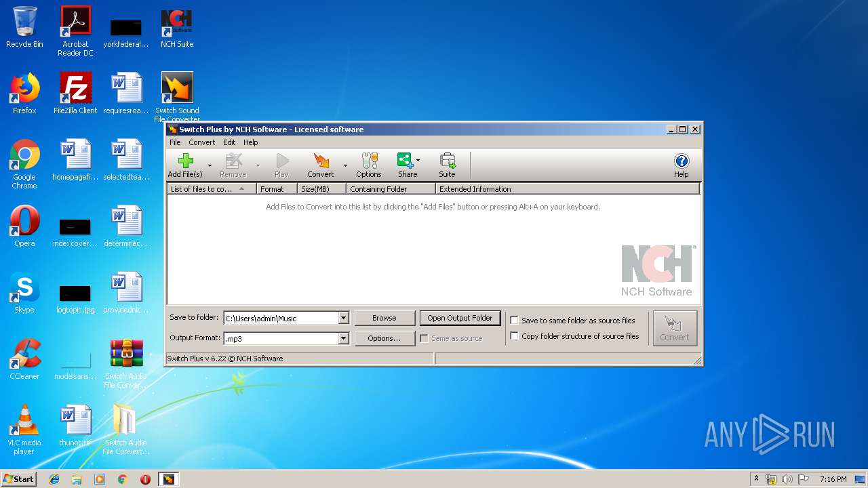Select the Switch Audio File Converter WinRAR archive
This screenshot has width=868, height=488.
[x=126, y=363]
